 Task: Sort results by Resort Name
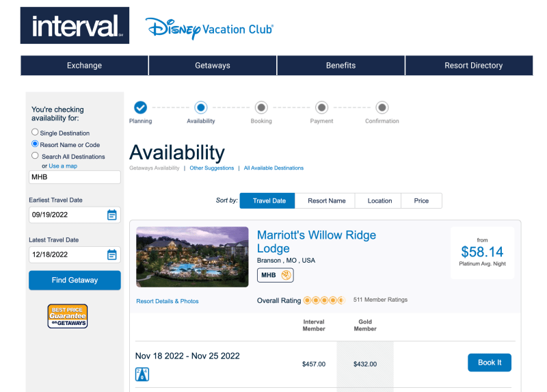pyautogui.click(x=325, y=200)
